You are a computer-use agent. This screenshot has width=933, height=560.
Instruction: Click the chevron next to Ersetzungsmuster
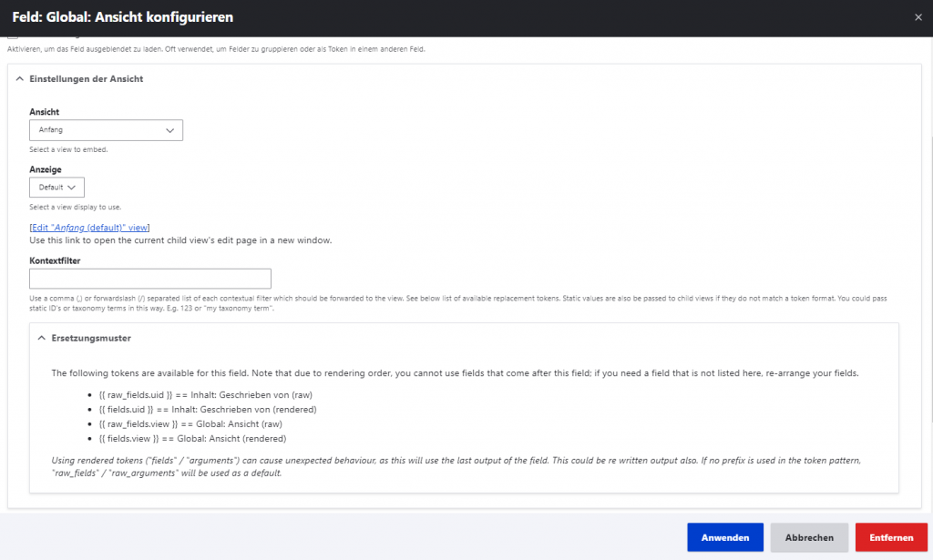tap(42, 338)
